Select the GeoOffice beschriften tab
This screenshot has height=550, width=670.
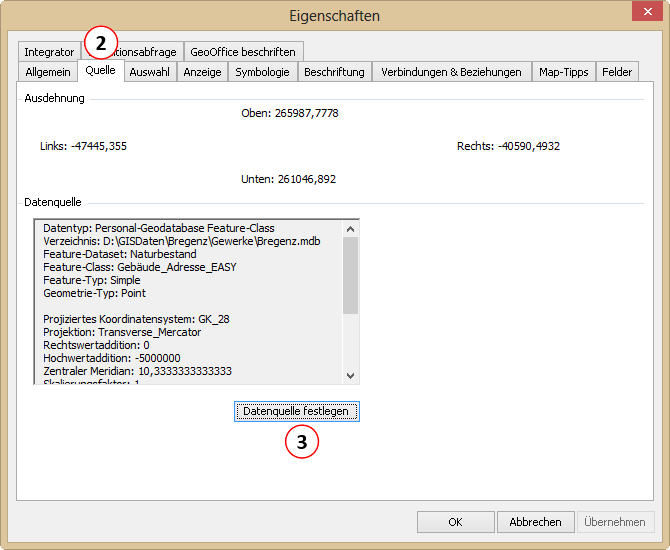click(x=243, y=52)
